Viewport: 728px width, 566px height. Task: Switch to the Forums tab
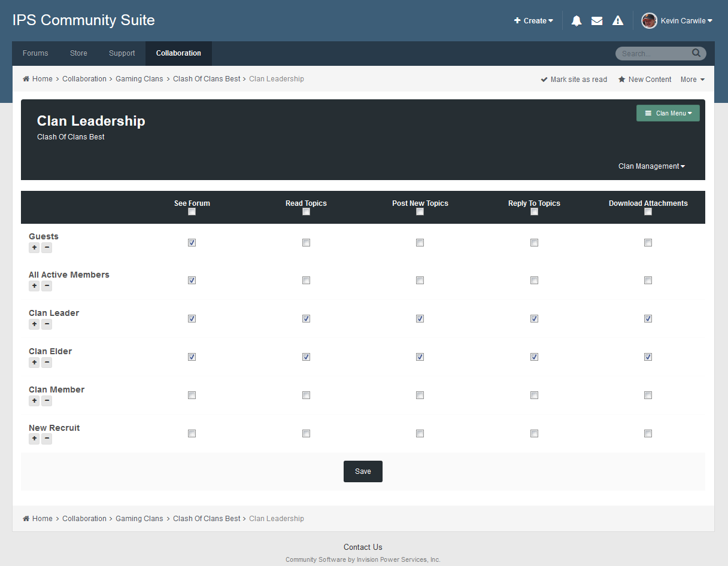[35, 53]
